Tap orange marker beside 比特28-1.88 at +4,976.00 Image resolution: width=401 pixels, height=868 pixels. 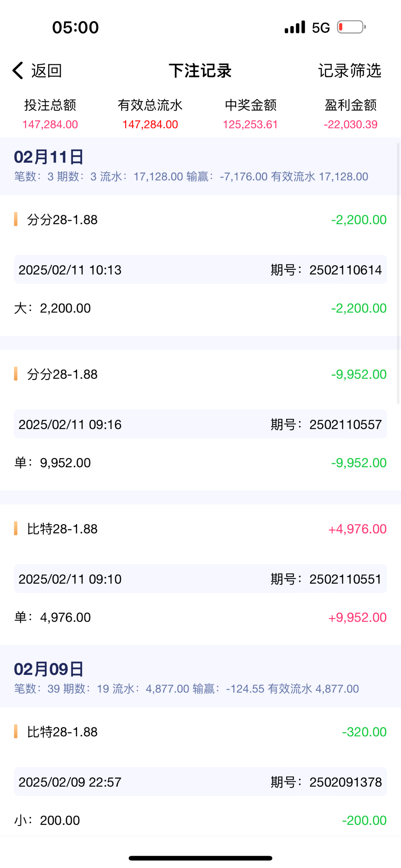[16, 528]
